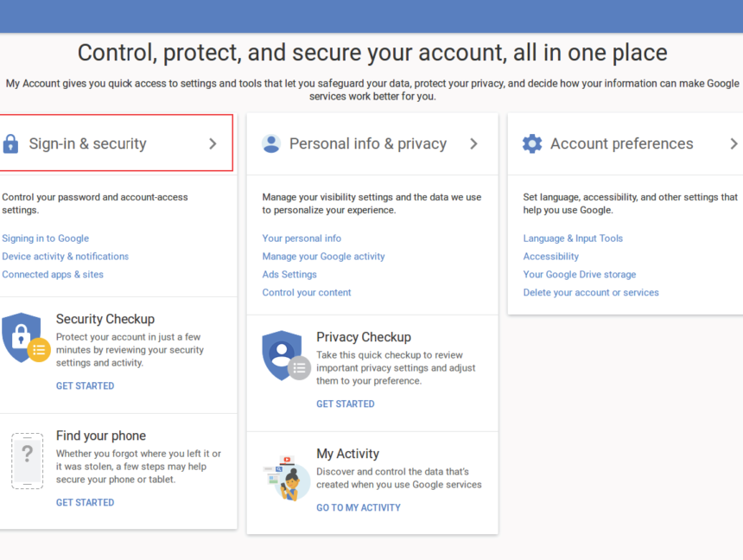The width and height of the screenshot is (743, 560).
Task: Click the Account preferences gear icon
Action: 533,143
